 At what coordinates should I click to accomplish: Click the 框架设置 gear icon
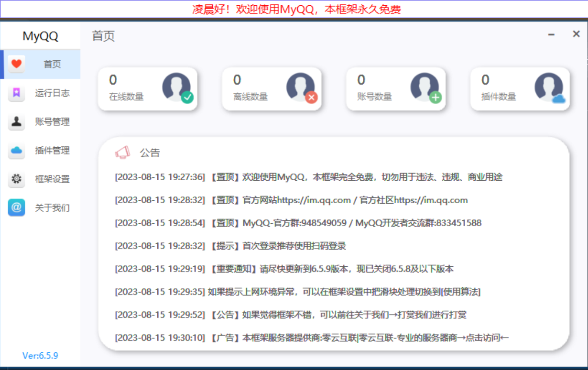(x=16, y=179)
